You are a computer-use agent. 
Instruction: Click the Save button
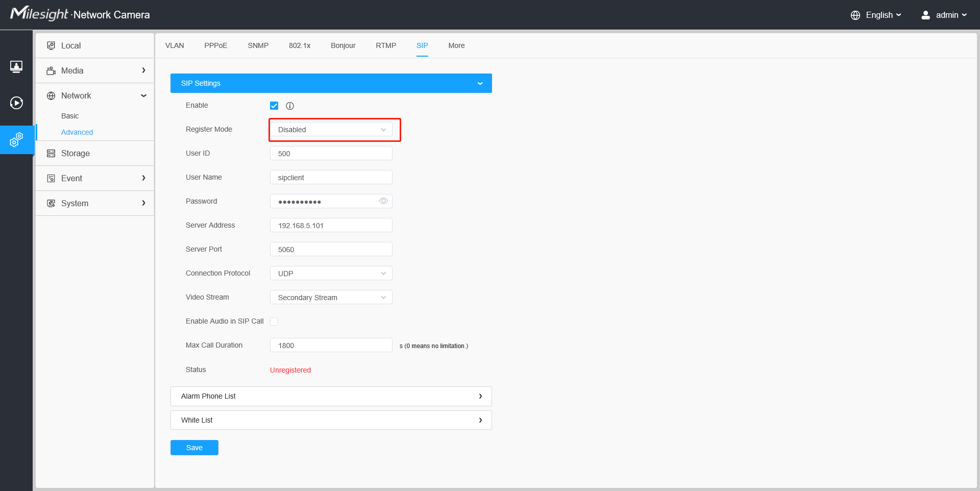point(194,448)
